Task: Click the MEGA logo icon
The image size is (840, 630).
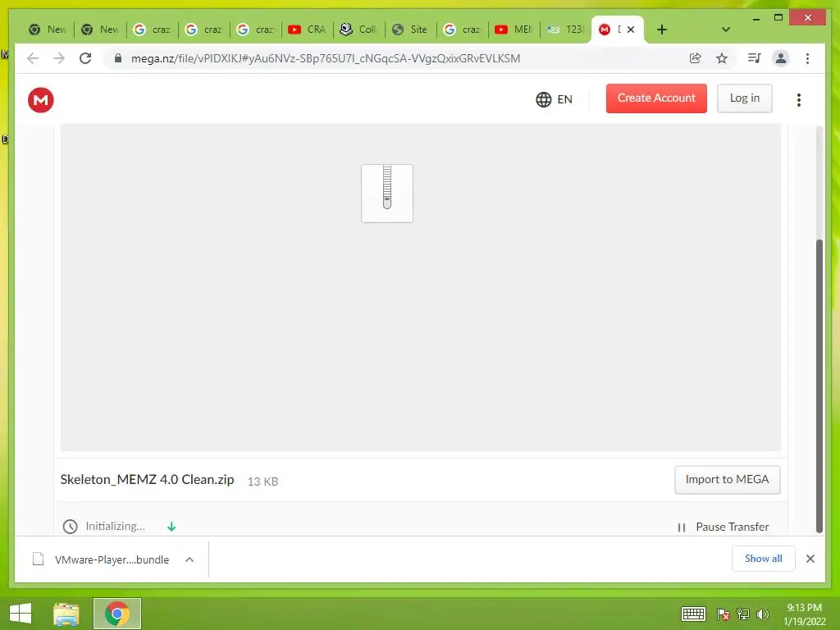Action: (41, 99)
